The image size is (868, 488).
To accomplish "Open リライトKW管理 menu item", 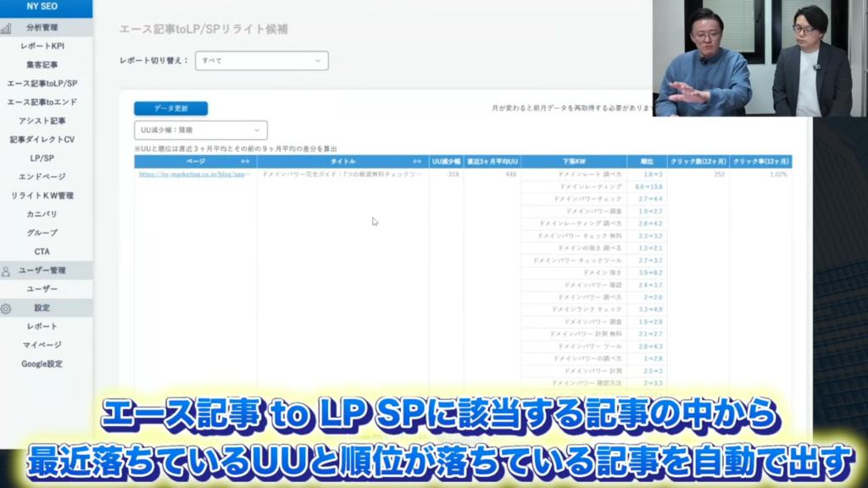I will (42, 196).
